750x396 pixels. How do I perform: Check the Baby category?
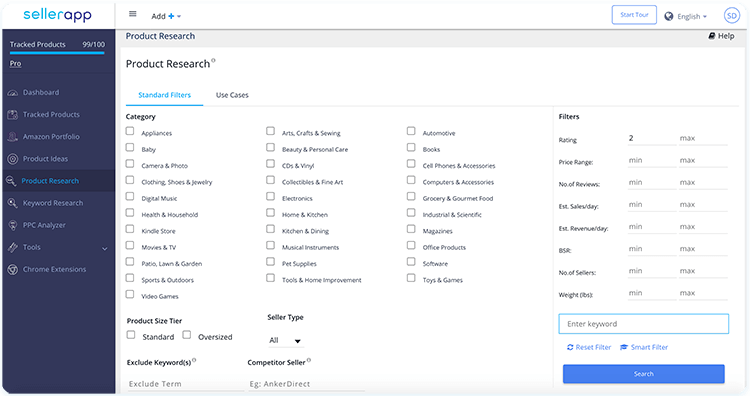pos(130,147)
